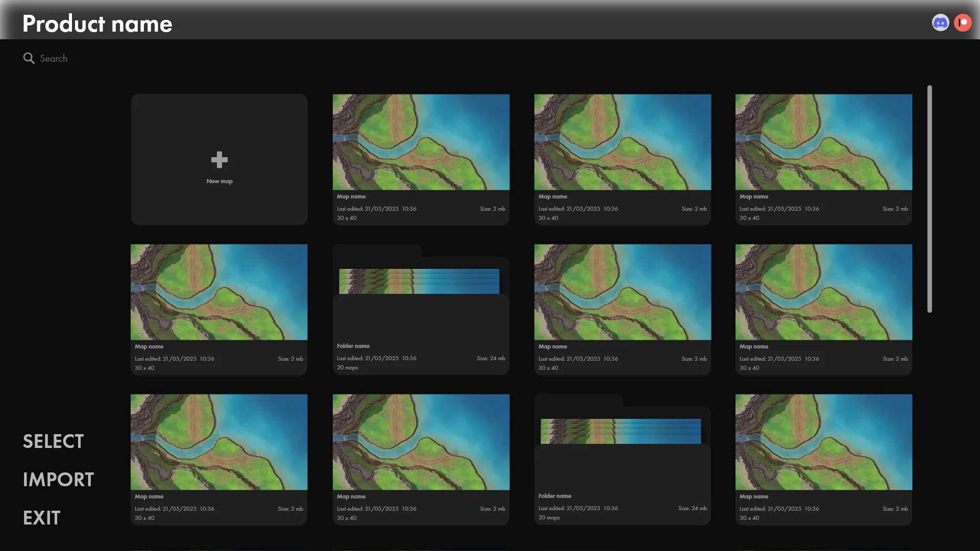
Task: Click the Product name title
Action: (x=97, y=23)
